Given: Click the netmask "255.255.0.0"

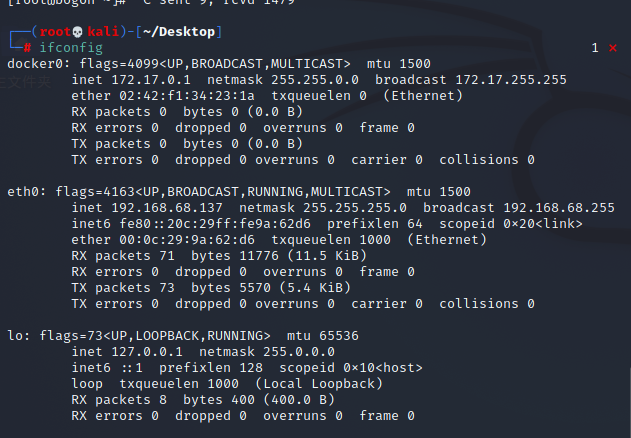Looking at the screenshot, I should (315, 80).
